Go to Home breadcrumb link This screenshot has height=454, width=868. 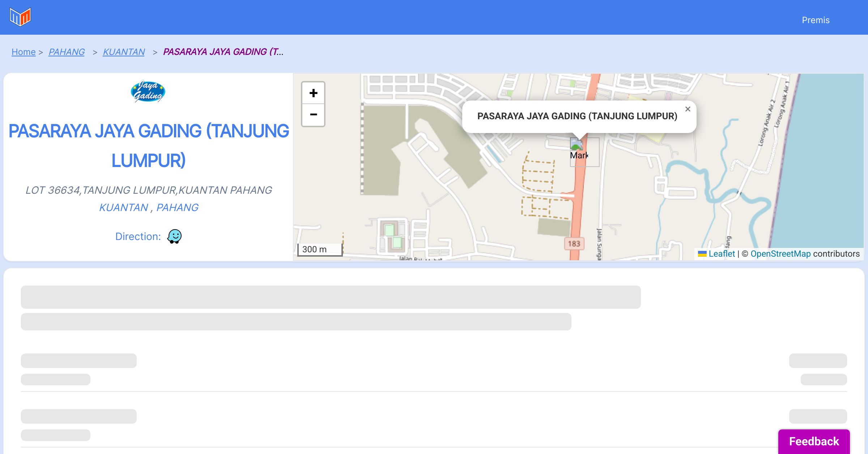click(x=24, y=52)
